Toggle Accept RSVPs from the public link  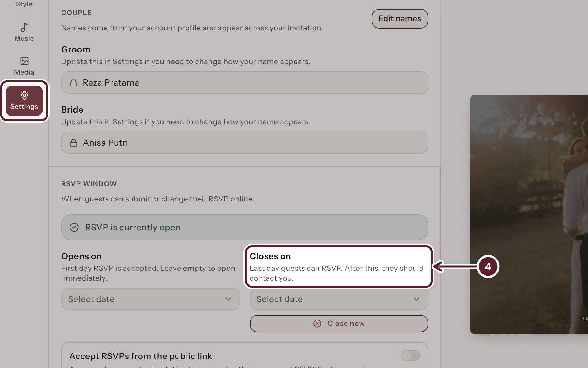pos(410,355)
